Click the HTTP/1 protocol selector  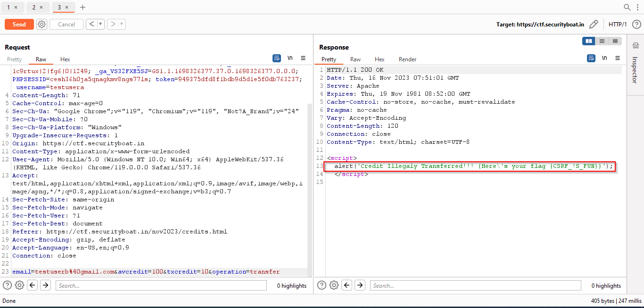pos(618,25)
